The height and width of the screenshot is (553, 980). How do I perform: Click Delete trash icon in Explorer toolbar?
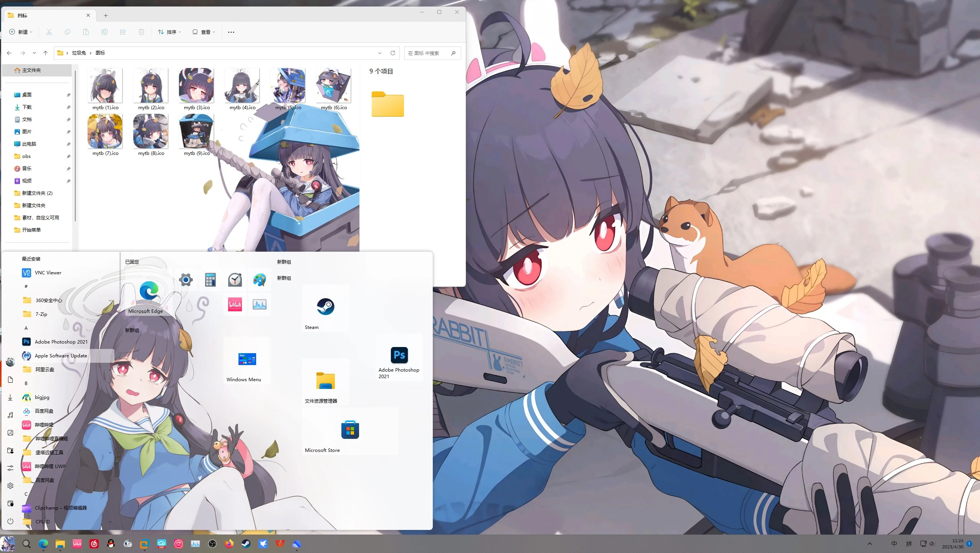[x=141, y=32]
